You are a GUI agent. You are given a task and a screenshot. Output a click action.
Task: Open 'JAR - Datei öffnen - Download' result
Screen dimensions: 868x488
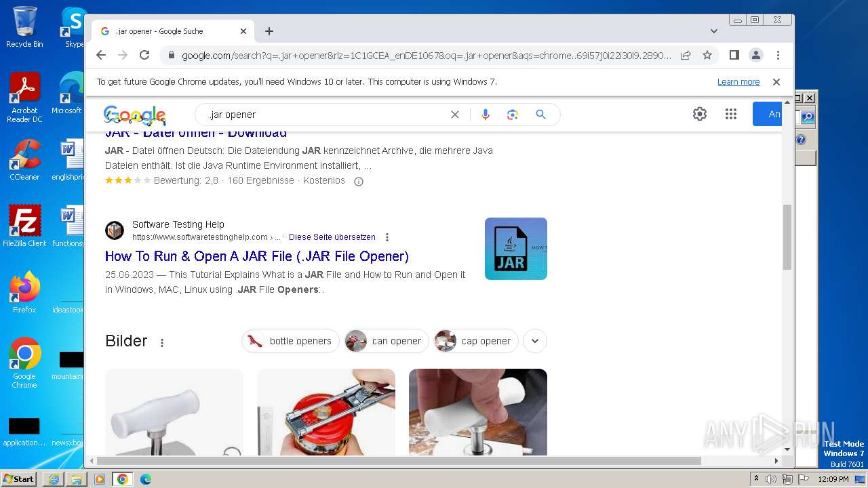[196, 133]
